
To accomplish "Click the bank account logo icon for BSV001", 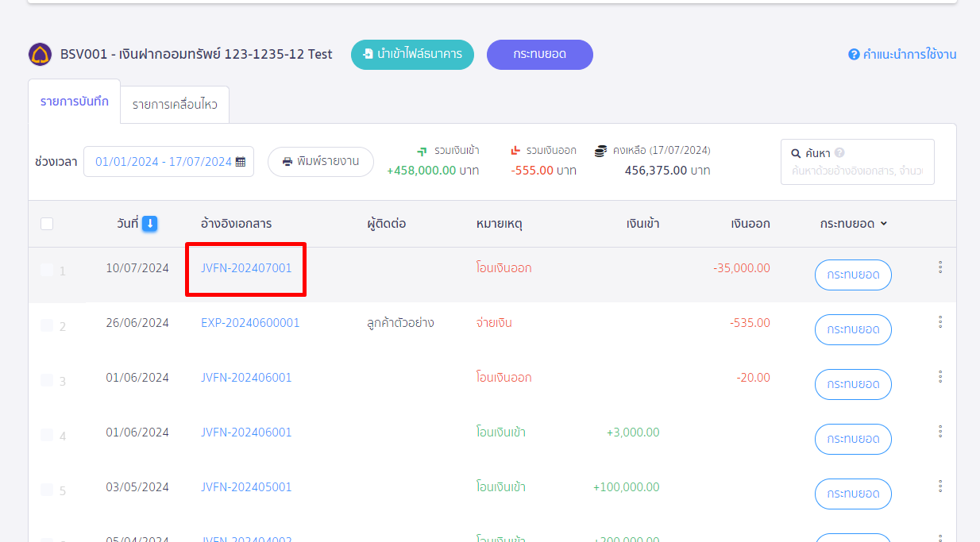I will 41,55.
